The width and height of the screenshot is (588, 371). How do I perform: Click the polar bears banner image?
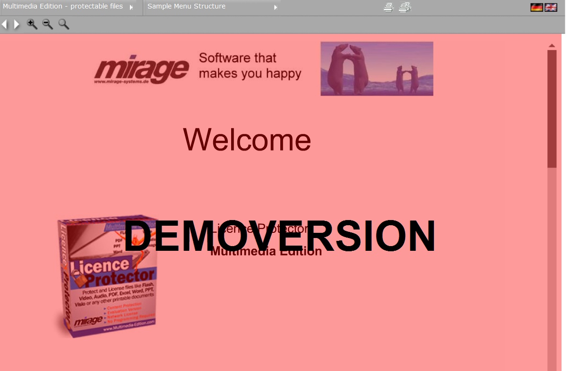377,69
